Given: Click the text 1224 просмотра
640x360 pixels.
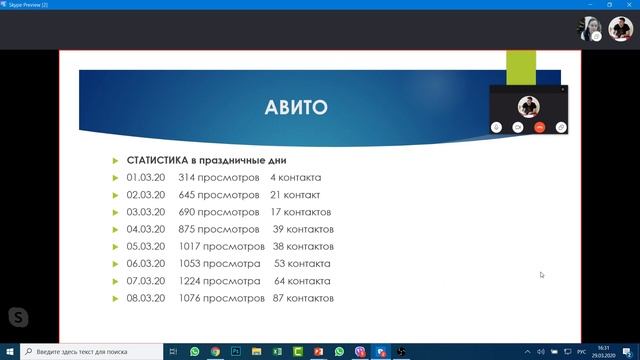Looking at the screenshot, I should pyautogui.click(x=220, y=281).
